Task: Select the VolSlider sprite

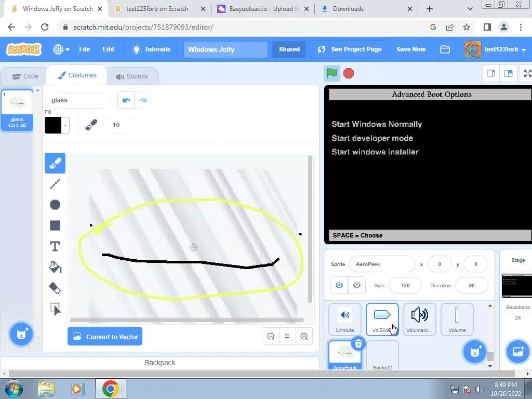Action: (382, 320)
